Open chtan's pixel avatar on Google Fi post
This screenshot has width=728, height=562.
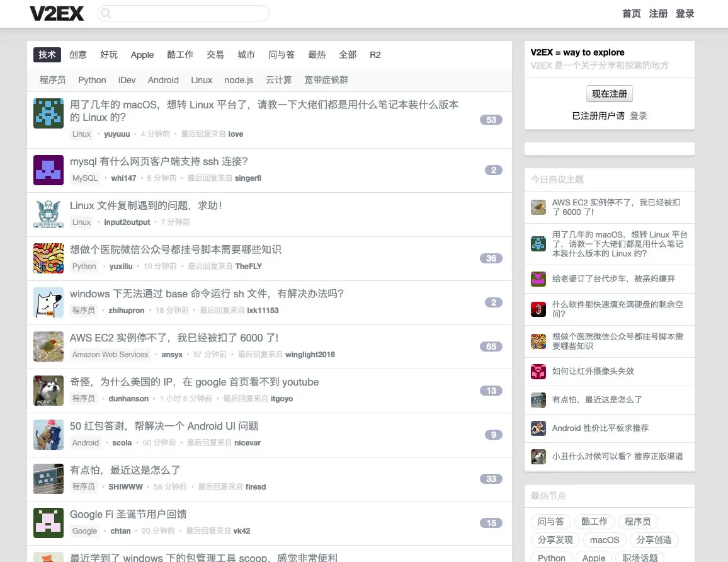48,523
